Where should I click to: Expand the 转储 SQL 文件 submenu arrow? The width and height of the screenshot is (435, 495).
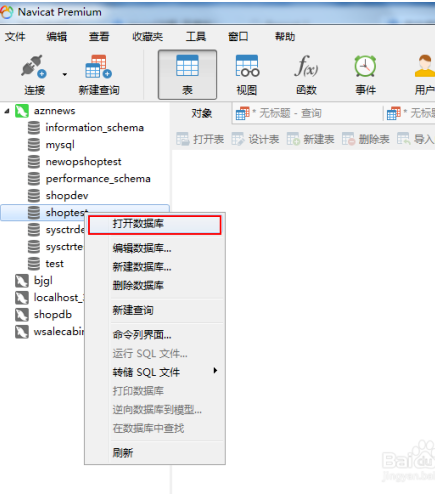click(x=215, y=371)
